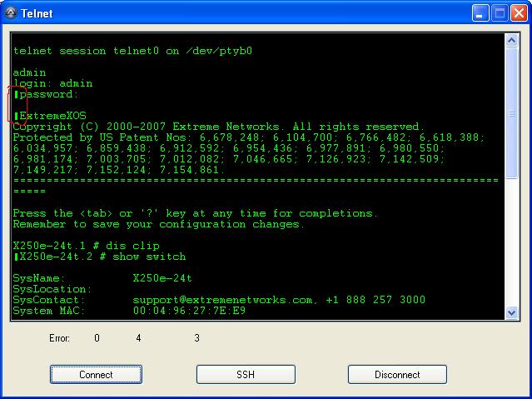The width and height of the screenshot is (532, 399).
Task: Click the 'password:' prompt text
Action: [x=49, y=94]
